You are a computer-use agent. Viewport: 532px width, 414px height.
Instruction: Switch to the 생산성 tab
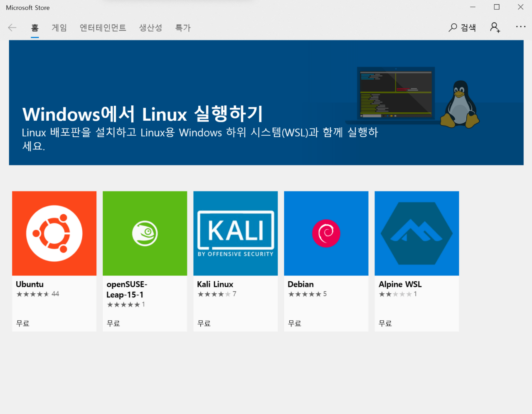coord(150,28)
